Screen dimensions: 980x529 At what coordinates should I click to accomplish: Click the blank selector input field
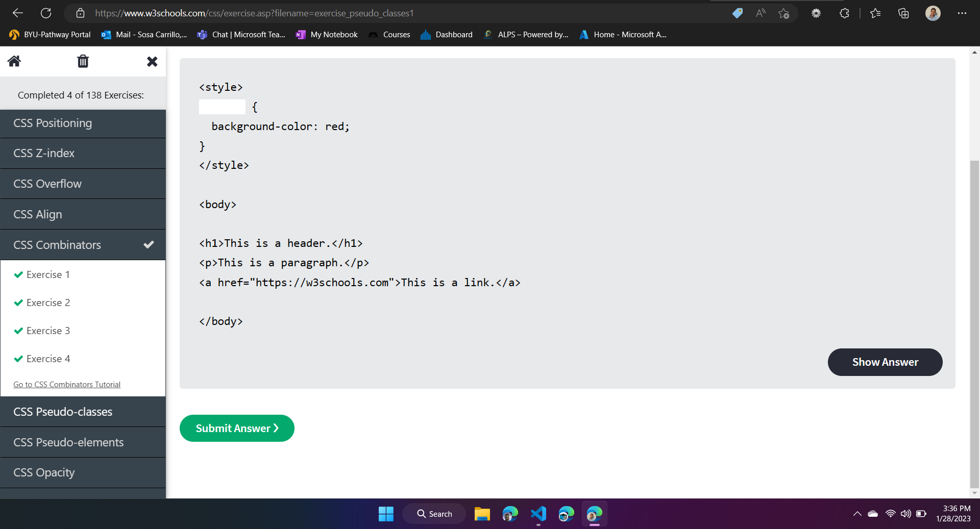222,107
